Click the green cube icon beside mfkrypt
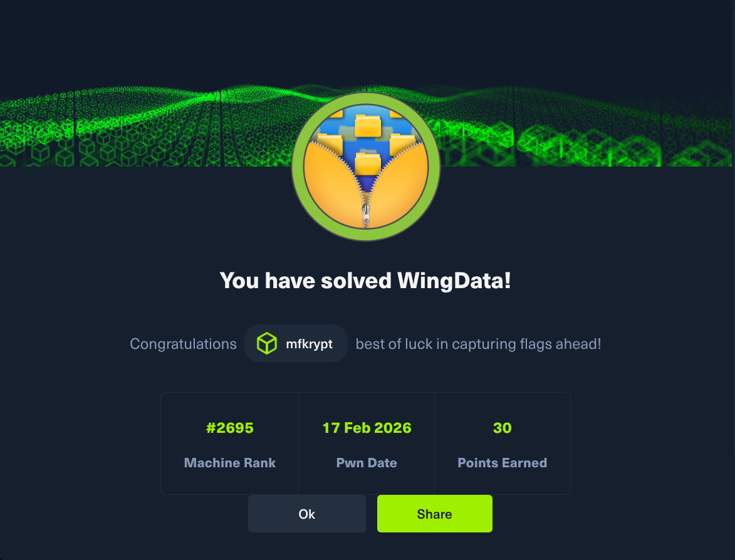The height and width of the screenshot is (560, 735). (x=267, y=343)
